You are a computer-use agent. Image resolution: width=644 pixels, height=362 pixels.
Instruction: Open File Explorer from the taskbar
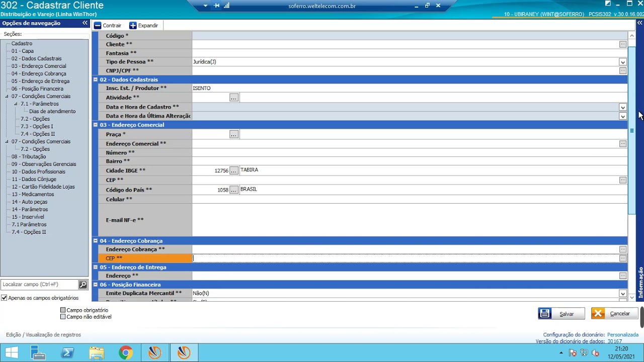pos(97,352)
